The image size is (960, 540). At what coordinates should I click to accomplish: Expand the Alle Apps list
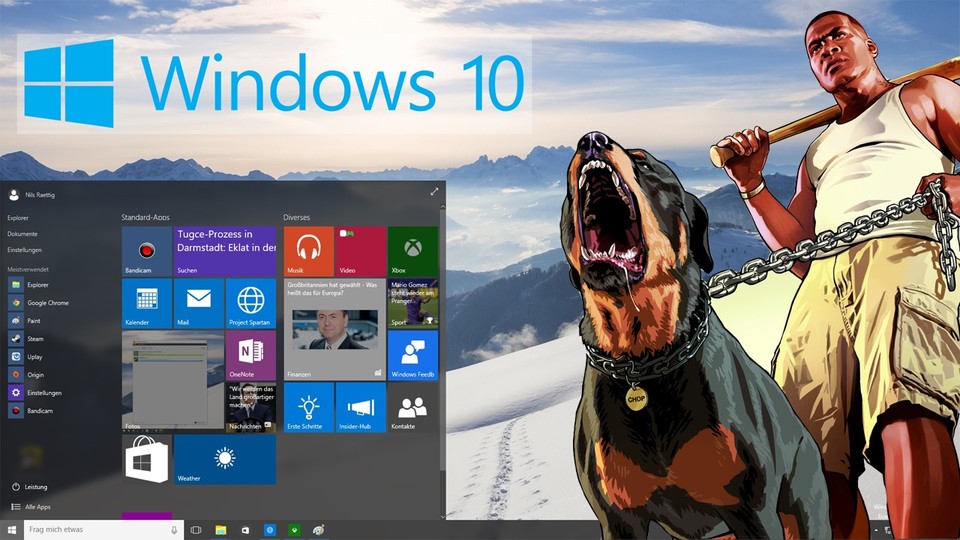tap(38, 508)
